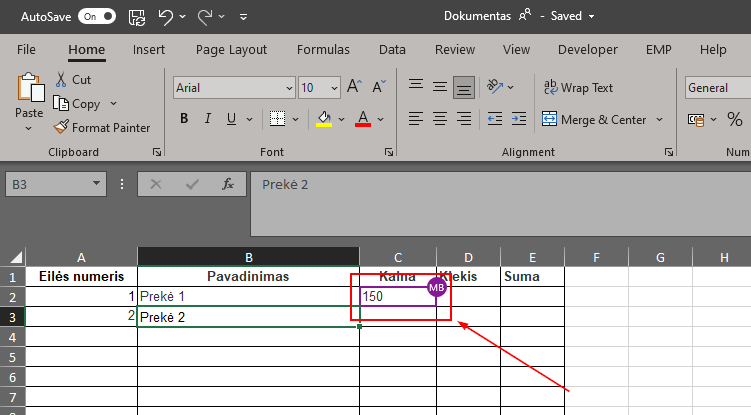Toggle Bold formatting
This screenshot has width=751, height=415.
184,118
